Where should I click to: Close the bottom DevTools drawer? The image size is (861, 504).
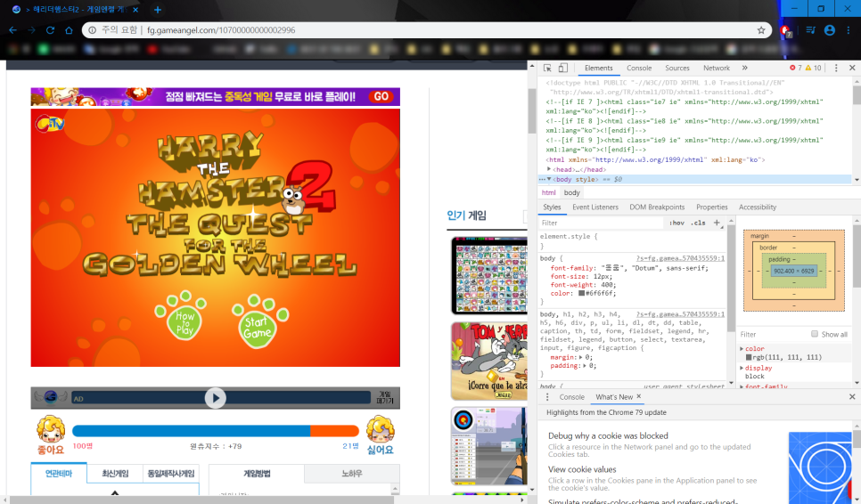pyautogui.click(x=852, y=397)
